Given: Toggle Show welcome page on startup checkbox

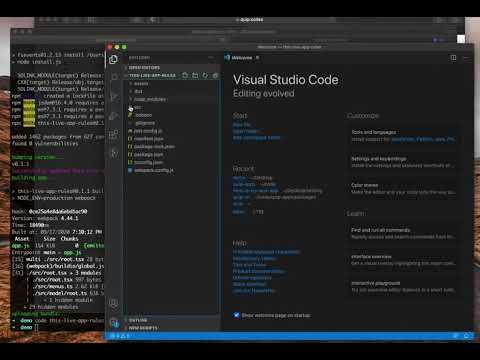Looking at the screenshot, I should tap(236, 315).
